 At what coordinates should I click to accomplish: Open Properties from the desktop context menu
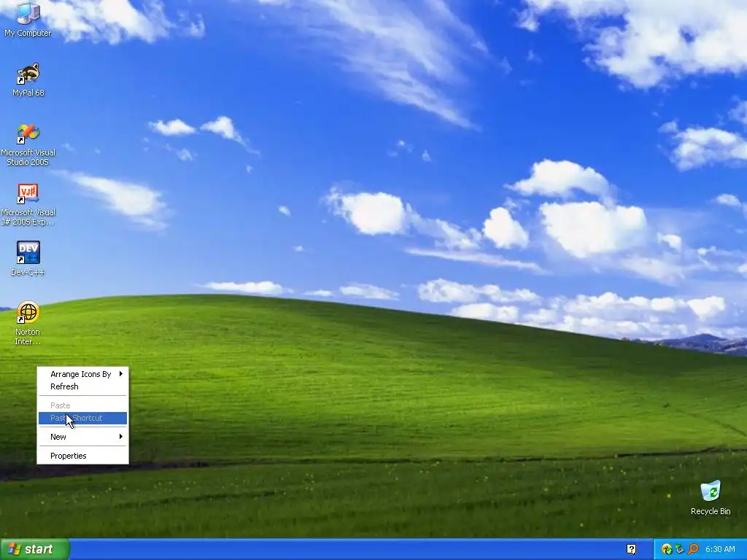pos(83,456)
